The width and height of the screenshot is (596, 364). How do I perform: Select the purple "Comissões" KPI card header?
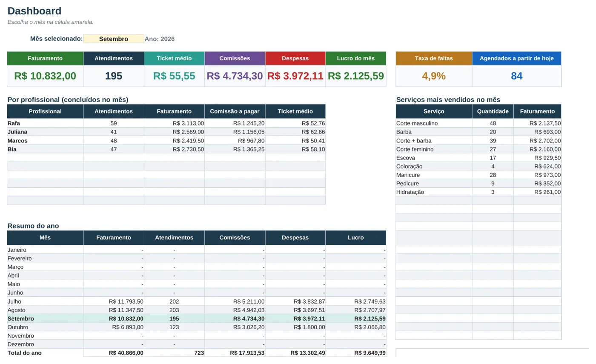(235, 58)
